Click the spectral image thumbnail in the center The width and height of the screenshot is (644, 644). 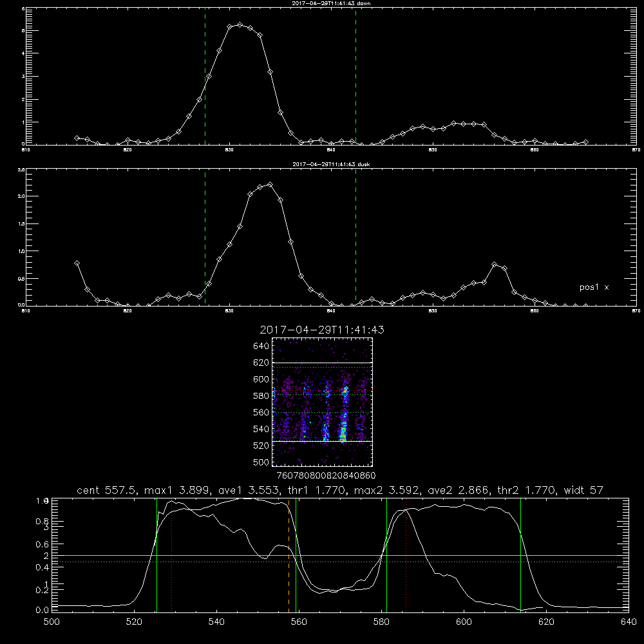coord(323,402)
